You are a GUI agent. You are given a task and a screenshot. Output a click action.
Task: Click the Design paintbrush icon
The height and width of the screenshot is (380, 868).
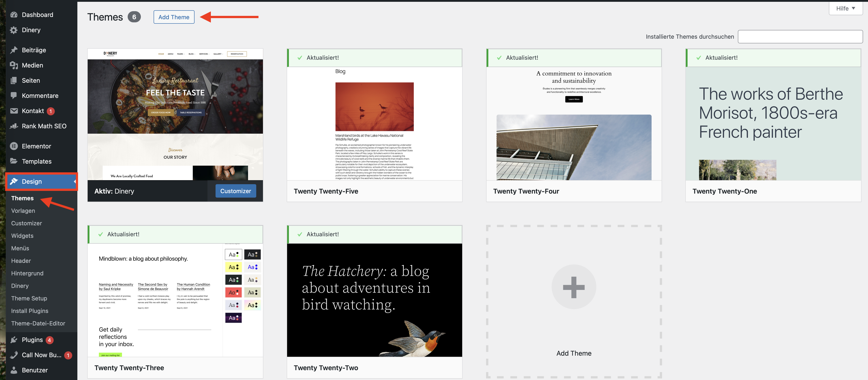(14, 182)
